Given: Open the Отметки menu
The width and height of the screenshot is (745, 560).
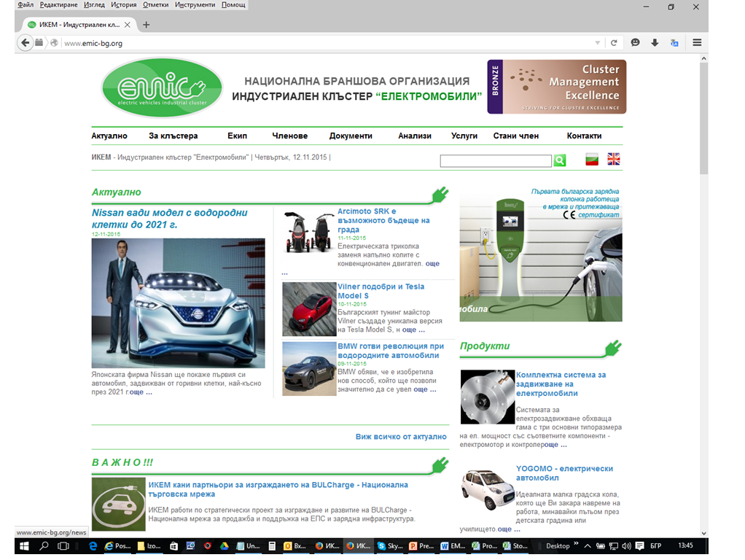Looking at the screenshot, I should point(155,5).
